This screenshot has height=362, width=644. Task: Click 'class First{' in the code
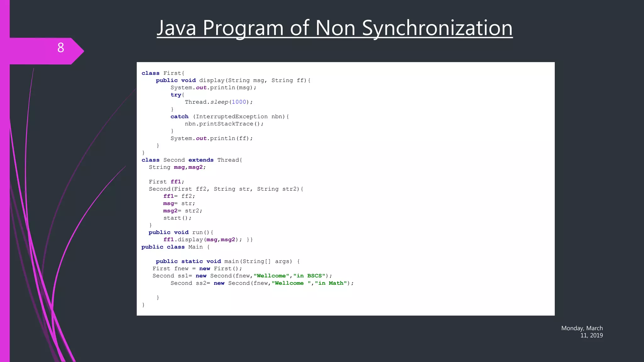(163, 73)
